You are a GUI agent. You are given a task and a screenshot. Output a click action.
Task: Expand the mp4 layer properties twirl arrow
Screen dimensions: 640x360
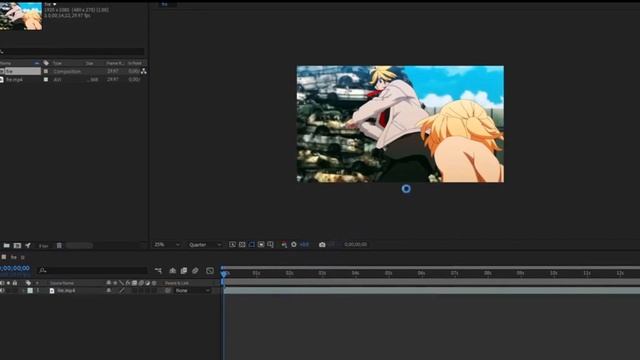coord(23,291)
